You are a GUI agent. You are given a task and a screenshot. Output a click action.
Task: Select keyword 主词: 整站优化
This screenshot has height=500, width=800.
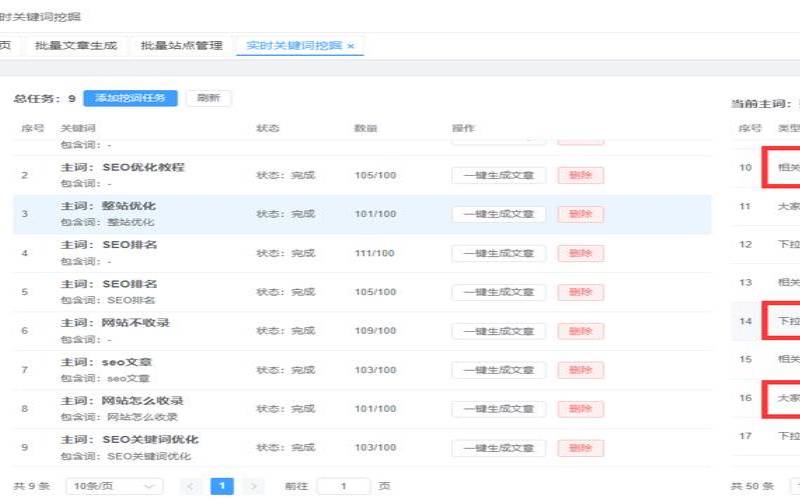coord(108,206)
